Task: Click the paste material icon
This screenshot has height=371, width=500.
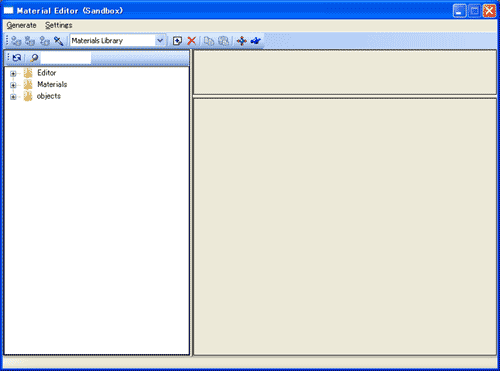Action: [223, 41]
